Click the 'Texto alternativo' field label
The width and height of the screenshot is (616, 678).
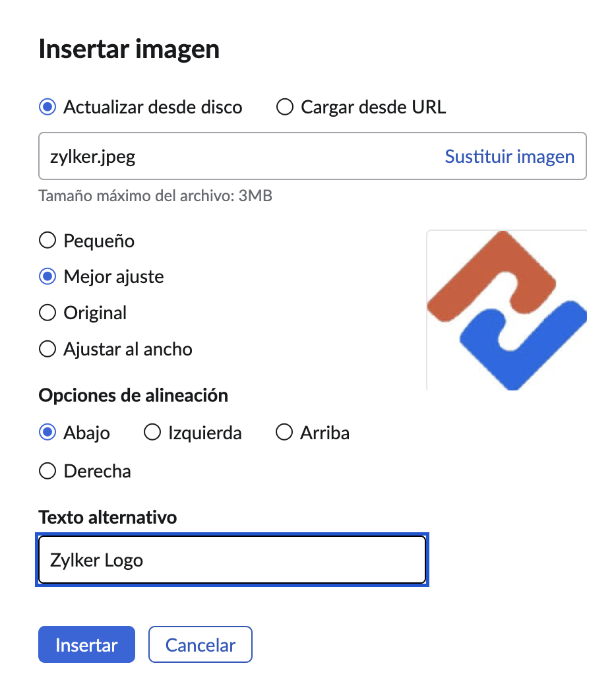coord(108,517)
